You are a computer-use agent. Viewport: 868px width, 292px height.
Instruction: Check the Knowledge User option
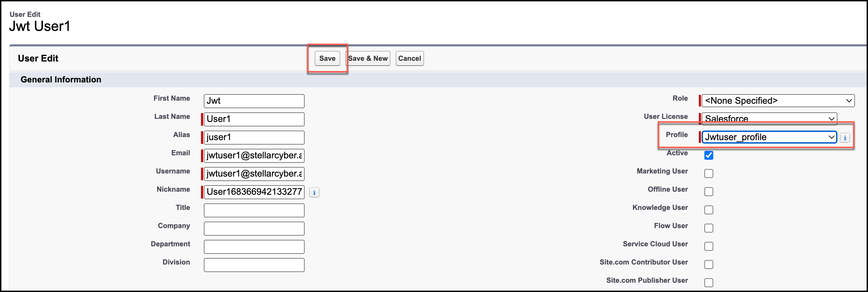708,210
